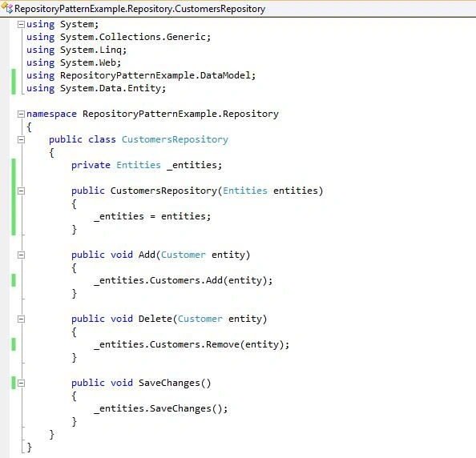Screen dimensions: 476x458
Task: Click the '_entities.SaveChanges();' statement
Action: 160,409
